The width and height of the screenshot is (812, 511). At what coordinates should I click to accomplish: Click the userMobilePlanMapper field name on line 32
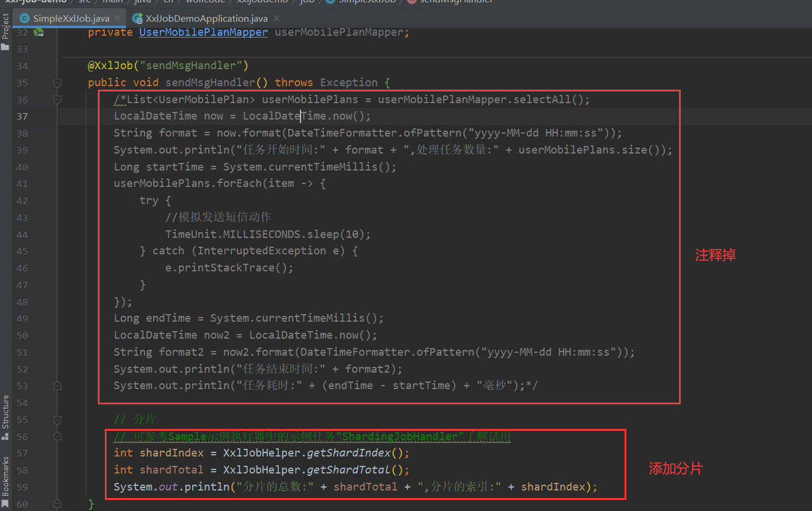click(339, 32)
